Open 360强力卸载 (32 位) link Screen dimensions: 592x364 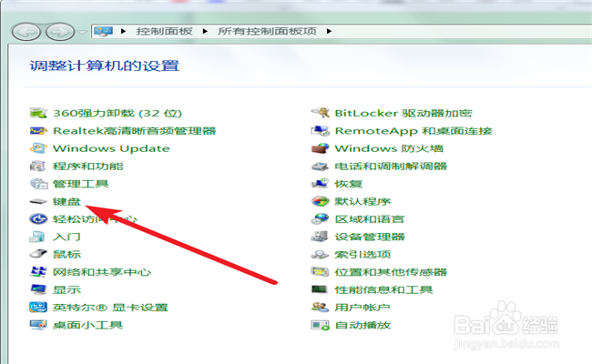(117, 113)
